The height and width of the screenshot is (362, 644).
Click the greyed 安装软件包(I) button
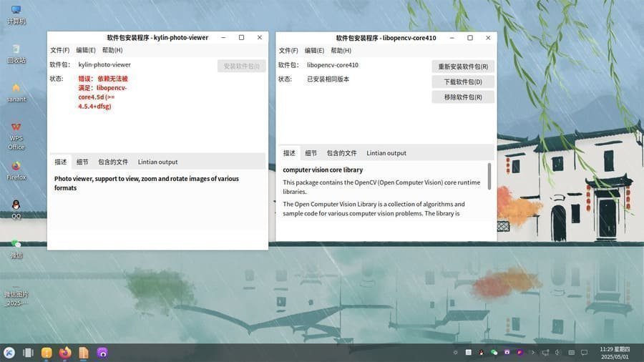tap(242, 66)
